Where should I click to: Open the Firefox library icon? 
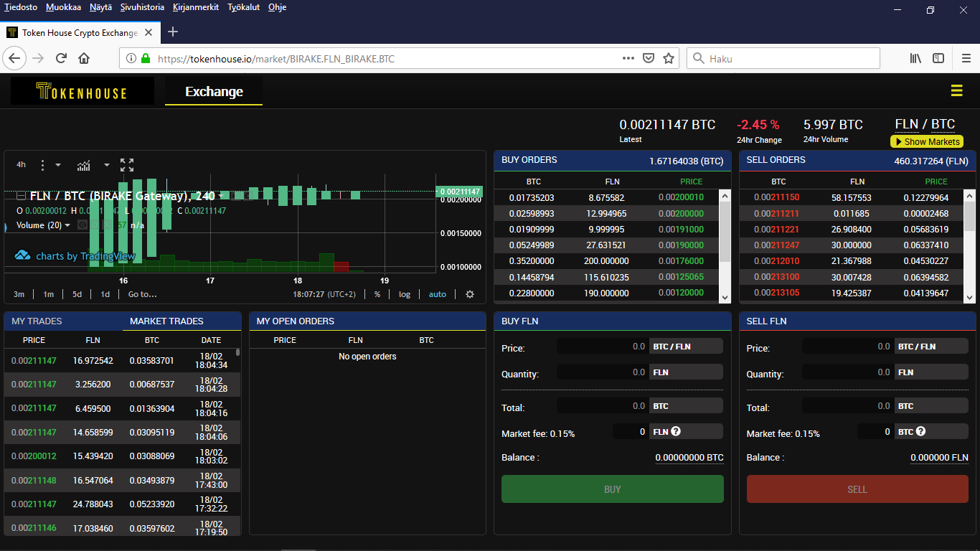tap(915, 58)
